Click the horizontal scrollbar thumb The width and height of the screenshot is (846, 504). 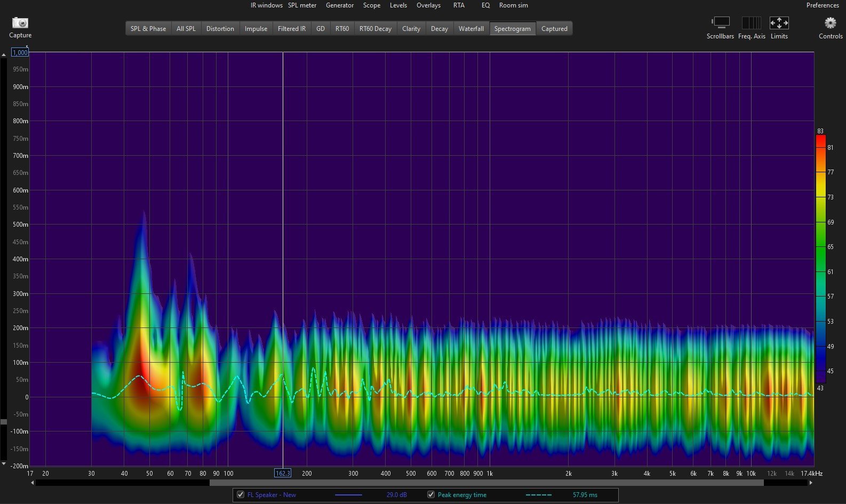[x=486, y=483]
